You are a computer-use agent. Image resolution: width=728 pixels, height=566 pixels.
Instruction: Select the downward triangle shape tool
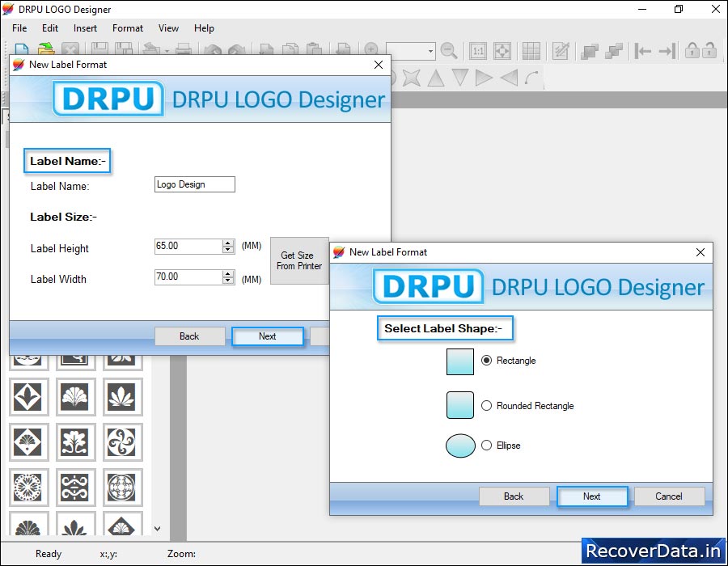460,78
